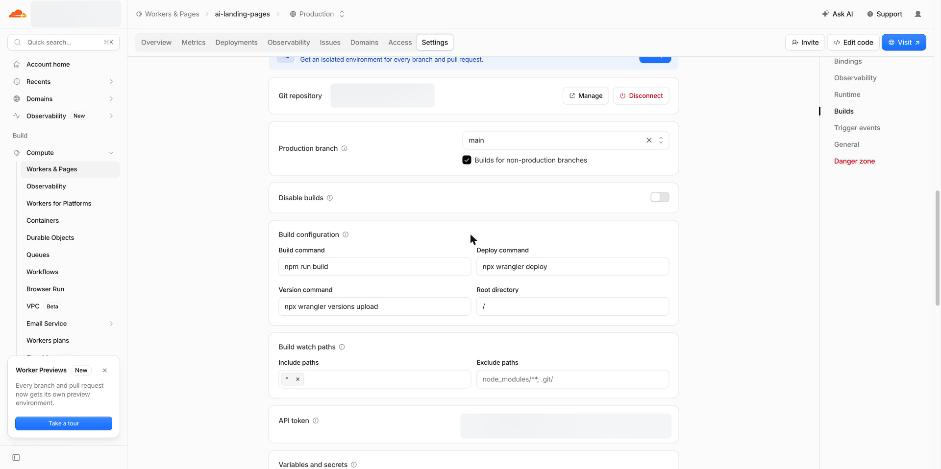941x469 pixels.
Task: Click the Recents clock icon
Action: pos(17,82)
